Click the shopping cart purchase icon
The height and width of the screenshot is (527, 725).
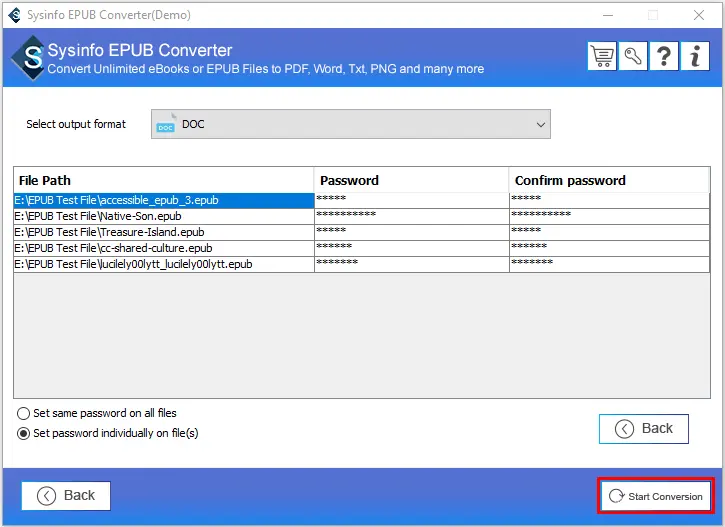pyautogui.click(x=602, y=56)
